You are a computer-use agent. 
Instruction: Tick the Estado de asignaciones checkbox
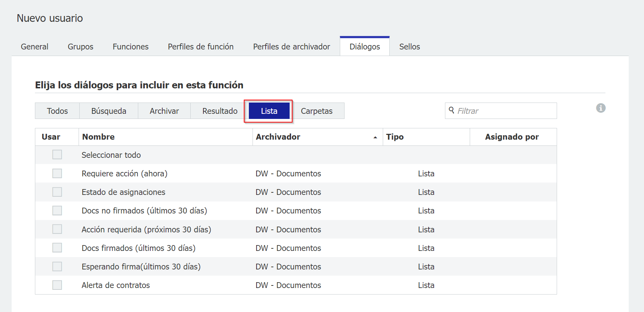[57, 192]
